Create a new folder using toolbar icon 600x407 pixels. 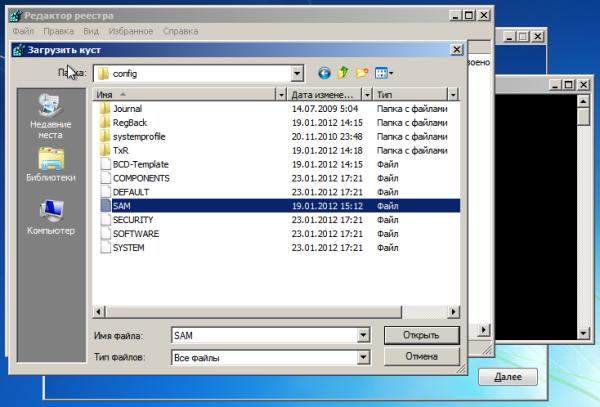362,73
